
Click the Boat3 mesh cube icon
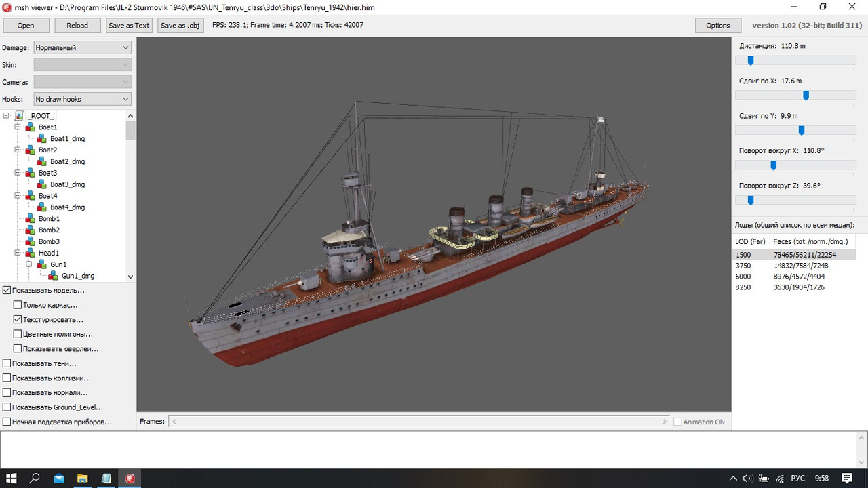pos(31,173)
